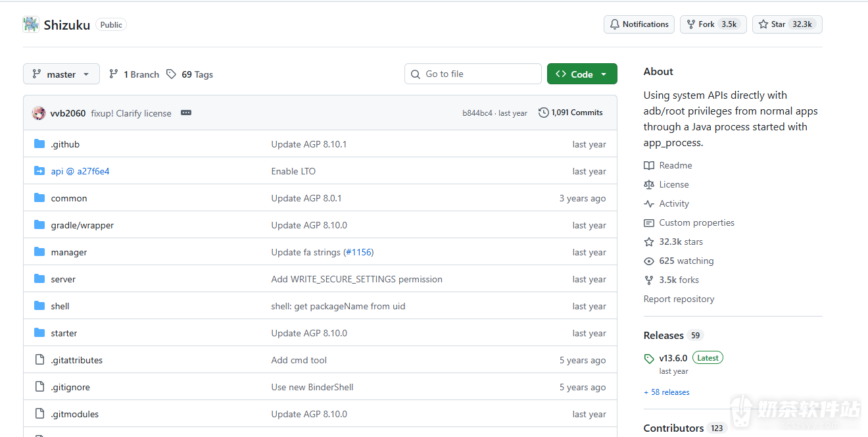View the 625 watching link

(679, 261)
